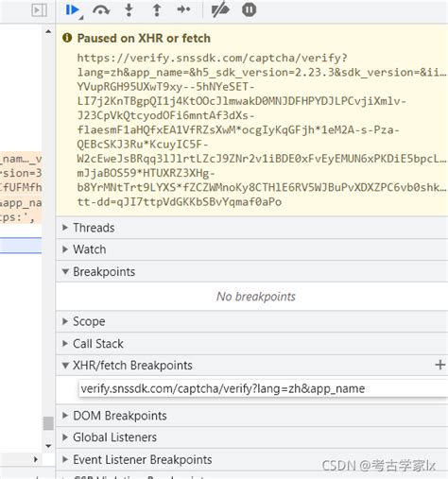Resume script execution
The height and width of the screenshot is (479, 448).
pos(73,10)
